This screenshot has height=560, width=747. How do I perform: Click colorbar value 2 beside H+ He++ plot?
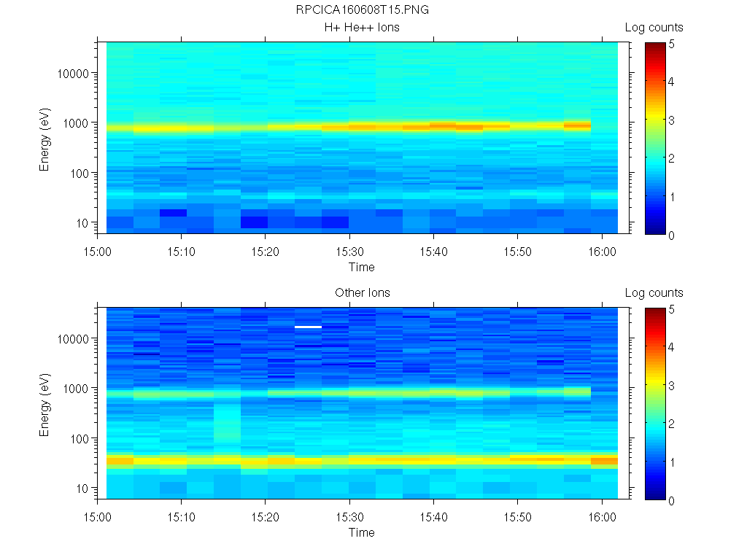pos(671,158)
